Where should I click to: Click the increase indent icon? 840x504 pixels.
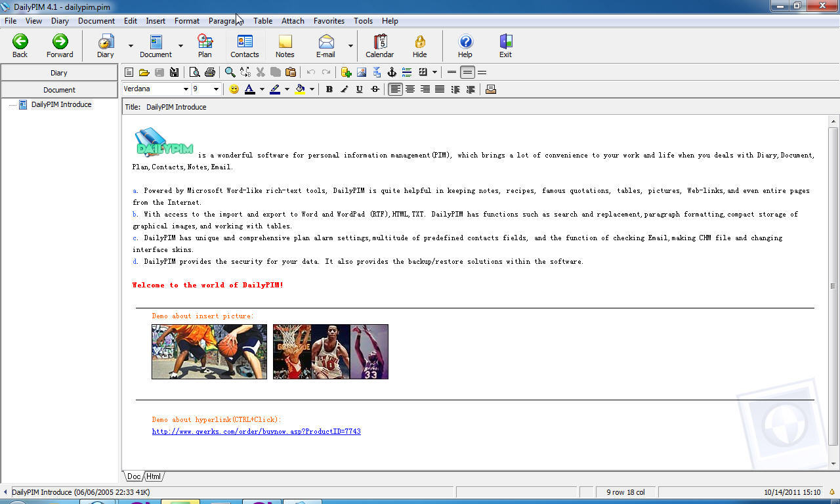[471, 89]
